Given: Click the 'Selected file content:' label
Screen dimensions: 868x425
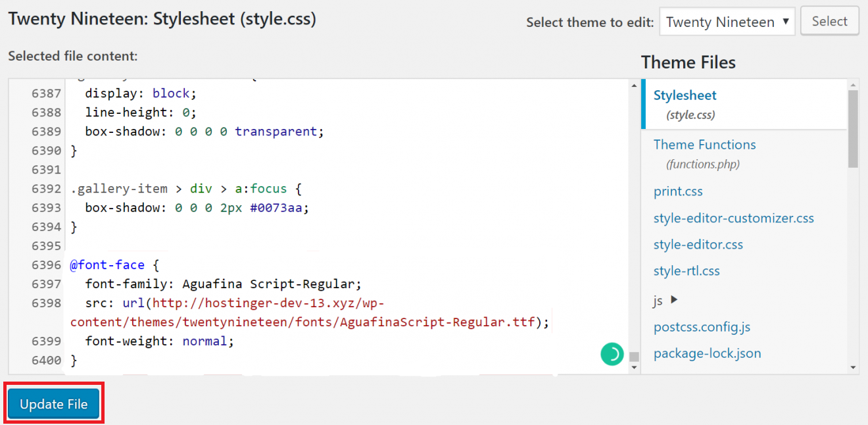Looking at the screenshot, I should pyautogui.click(x=73, y=56).
